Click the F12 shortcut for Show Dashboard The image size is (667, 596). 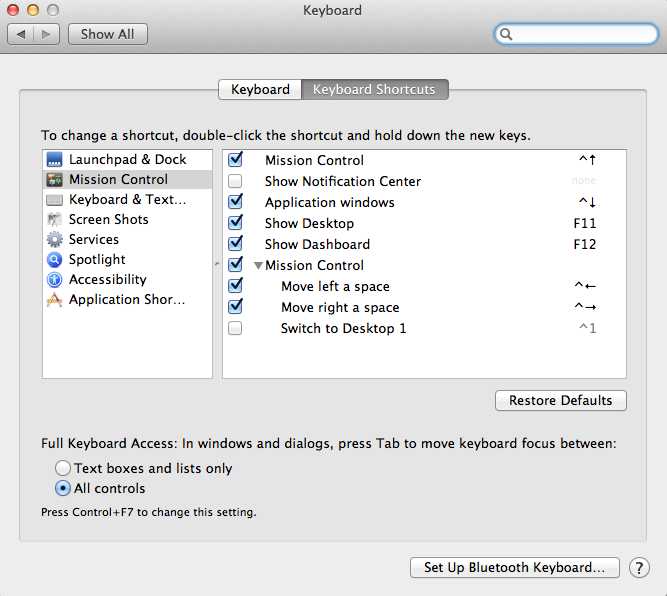pos(584,244)
